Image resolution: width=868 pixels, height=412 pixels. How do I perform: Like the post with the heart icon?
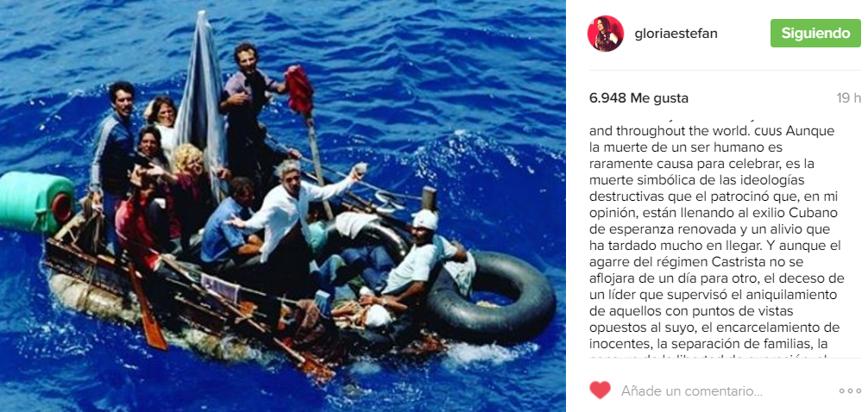[600, 390]
